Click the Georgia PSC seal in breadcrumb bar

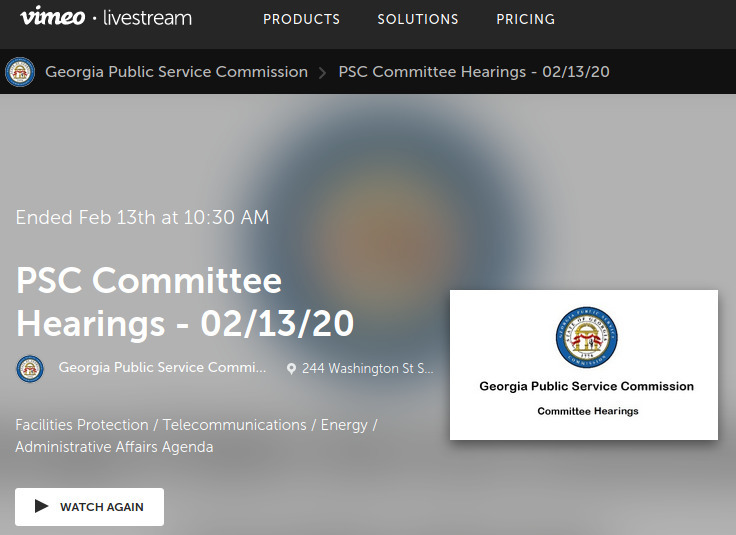click(20, 72)
